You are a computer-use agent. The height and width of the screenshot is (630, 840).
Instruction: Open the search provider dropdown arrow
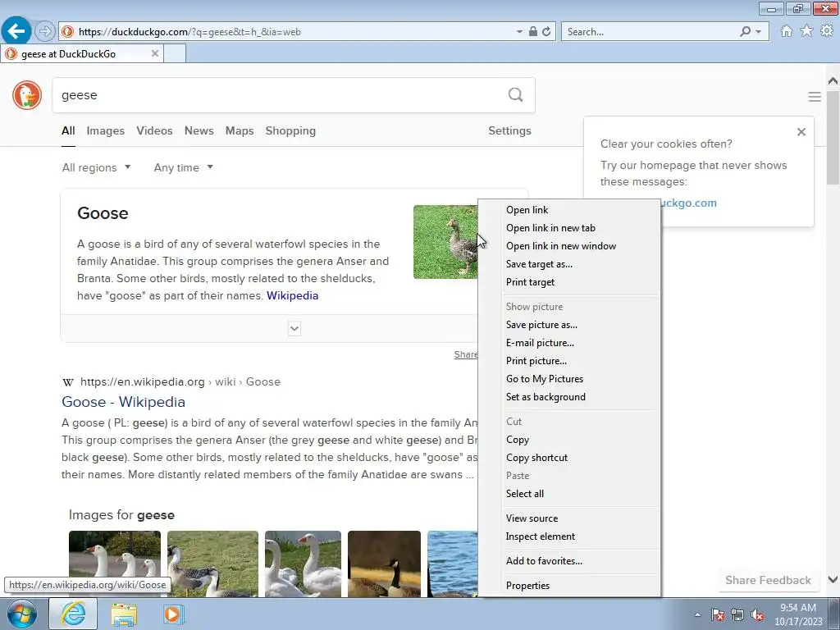[x=758, y=32]
